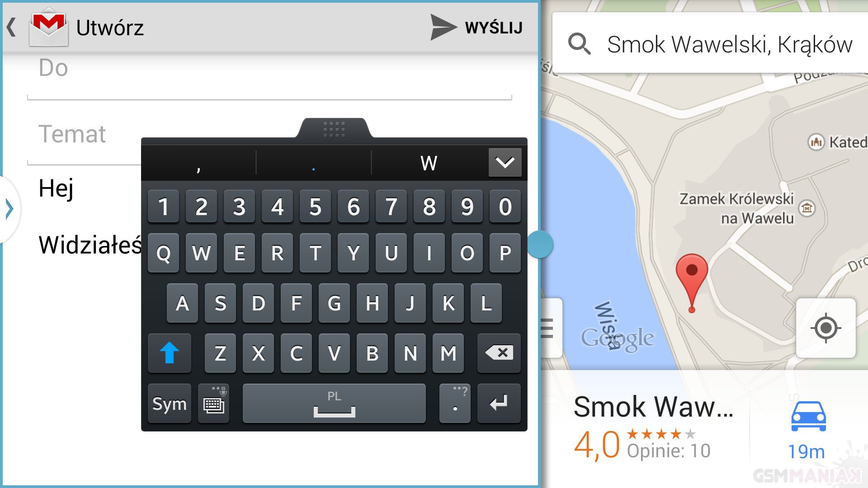Viewport: 868px width, 488px height.
Task: Choose the 'W' word suggestion
Action: [429, 163]
